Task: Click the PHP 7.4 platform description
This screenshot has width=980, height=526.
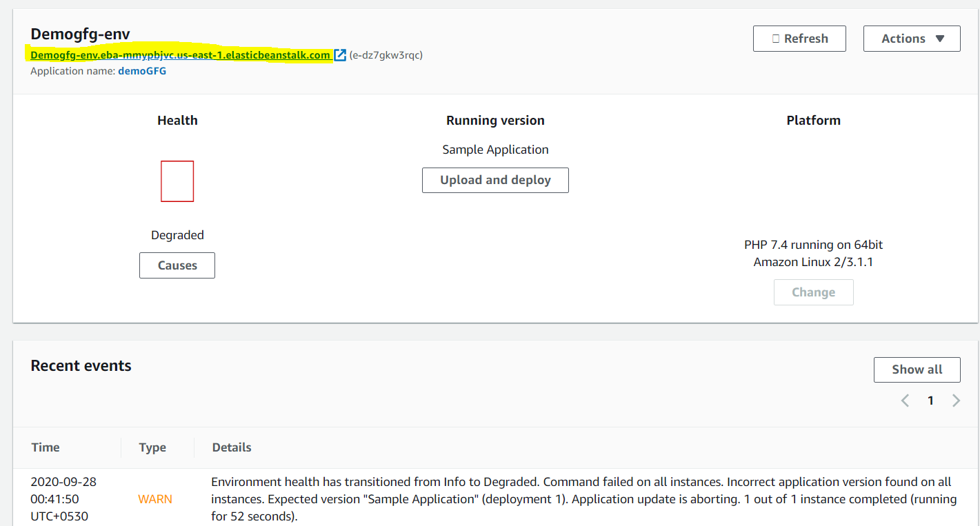Action: (x=814, y=253)
